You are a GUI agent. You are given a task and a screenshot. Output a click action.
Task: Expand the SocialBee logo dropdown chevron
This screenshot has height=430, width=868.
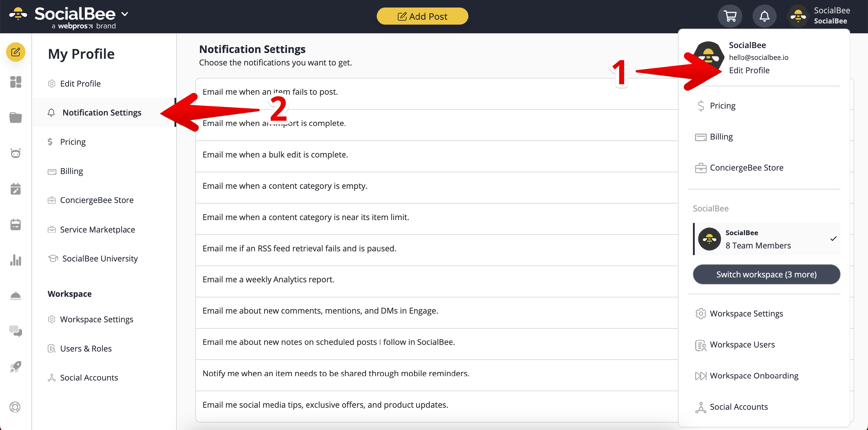(x=125, y=14)
